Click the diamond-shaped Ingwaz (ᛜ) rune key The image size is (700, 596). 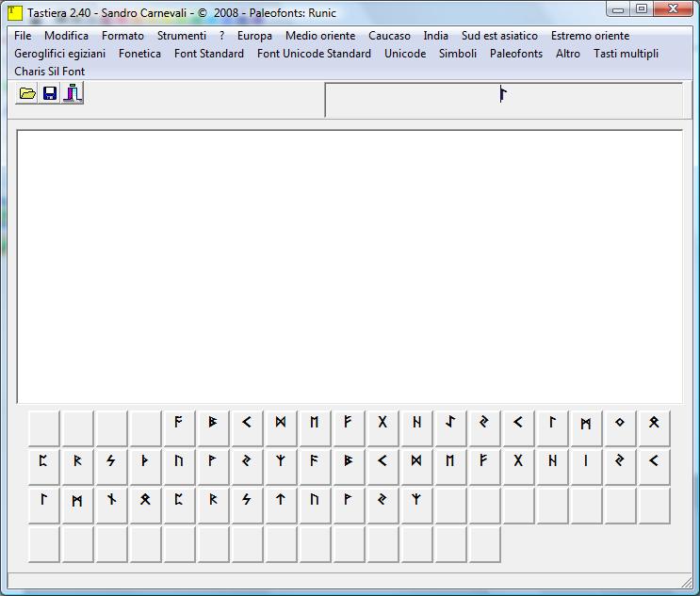pos(620,428)
